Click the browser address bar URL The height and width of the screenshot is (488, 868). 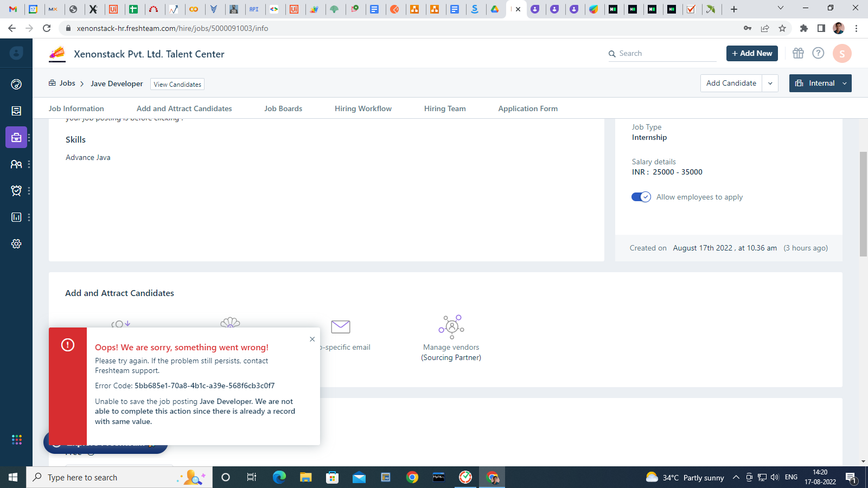pyautogui.click(x=173, y=28)
